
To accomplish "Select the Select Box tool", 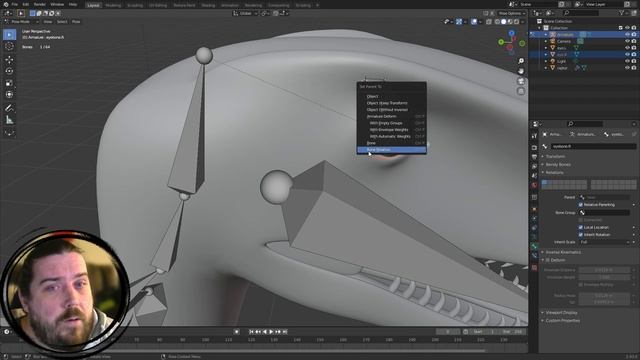I will point(9,35).
